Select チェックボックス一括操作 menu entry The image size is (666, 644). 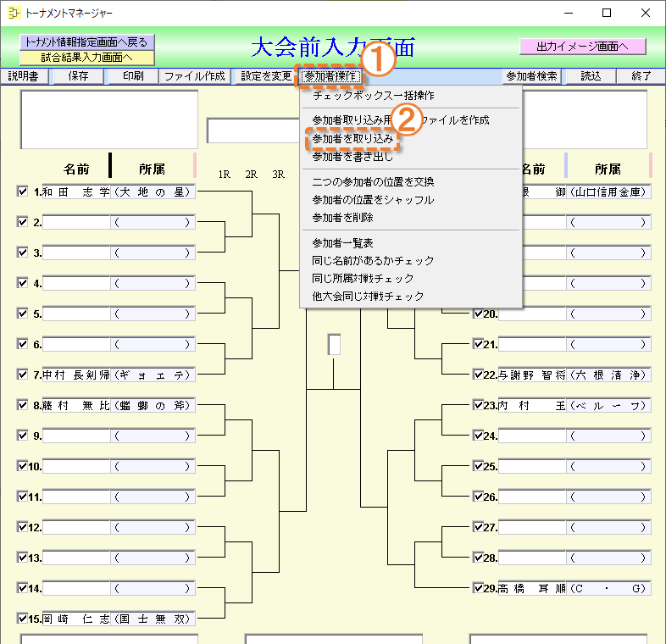[374, 96]
